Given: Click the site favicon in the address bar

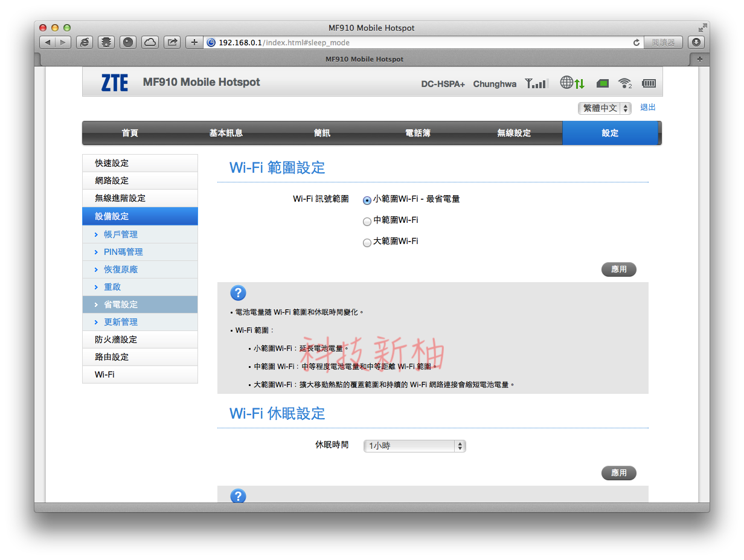Looking at the screenshot, I should click(211, 43).
